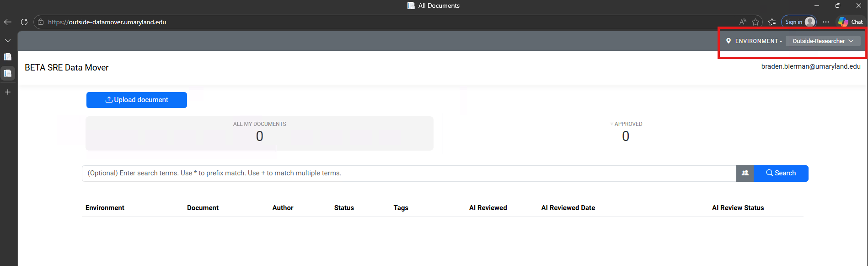The image size is (868, 266).
Task: Sort by the Status column header
Action: pyautogui.click(x=344, y=208)
